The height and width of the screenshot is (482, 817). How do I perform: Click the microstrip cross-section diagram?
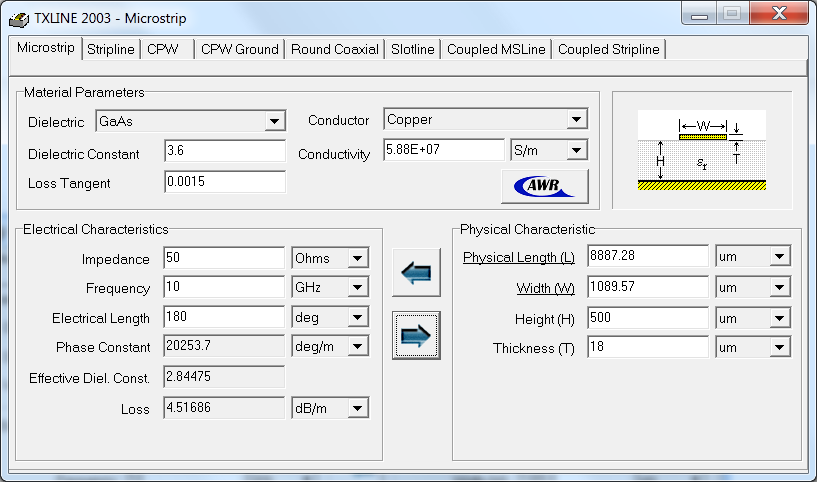(x=702, y=150)
